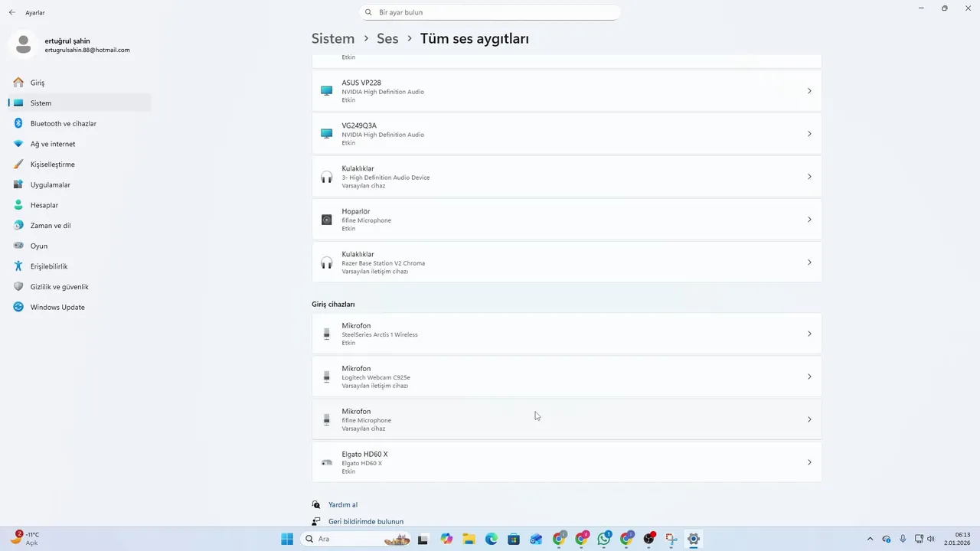Open the Giriş home page in sidebar

tap(80, 83)
